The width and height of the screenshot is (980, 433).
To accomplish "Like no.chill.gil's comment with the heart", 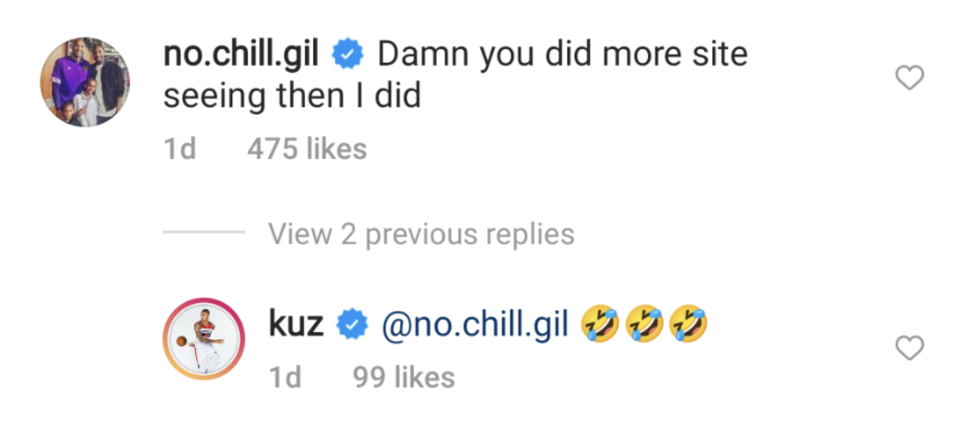I will tap(909, 78).
